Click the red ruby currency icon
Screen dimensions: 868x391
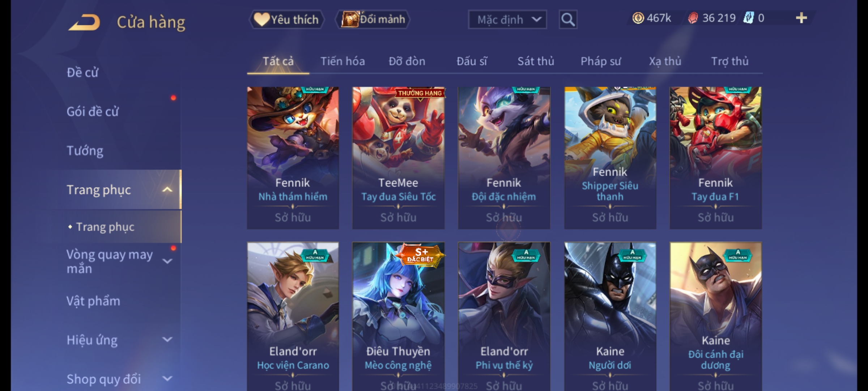click(693, 18)
